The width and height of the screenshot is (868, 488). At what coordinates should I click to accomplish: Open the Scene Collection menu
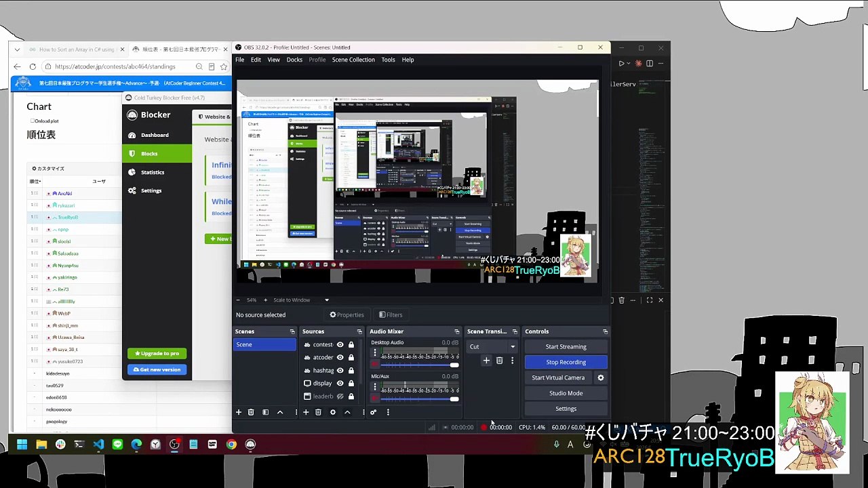pyautogui.click(x=353, y=60)
